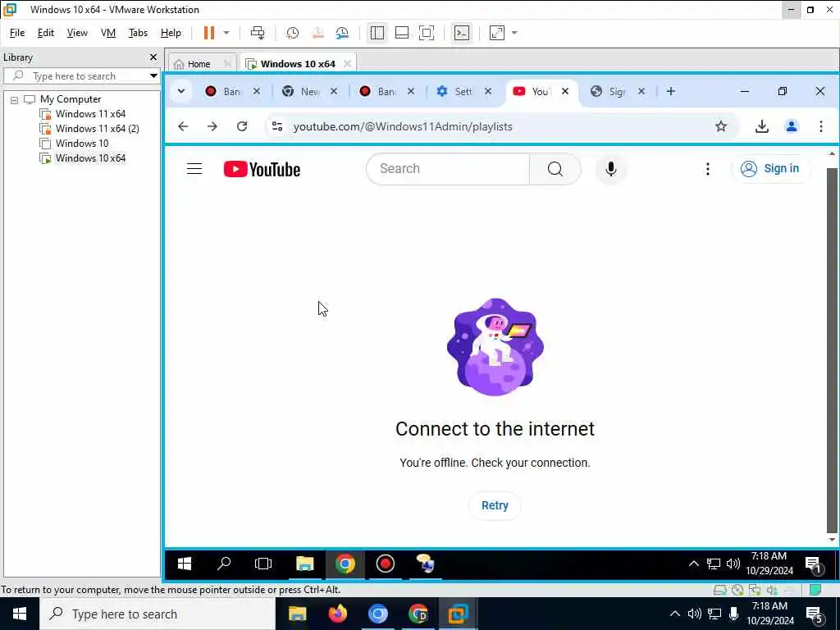View site information icon in address bar
The height and width of the screenshot is (630, 840).
pyautogui.click(x=277, y=126)
